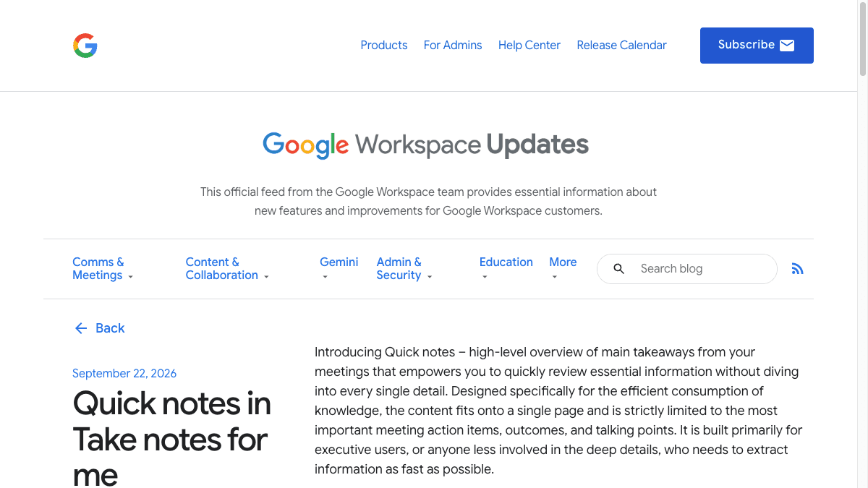Screen dimensions: 868x488
Task: Click the search magnifier icon
Action: (619, 269)
